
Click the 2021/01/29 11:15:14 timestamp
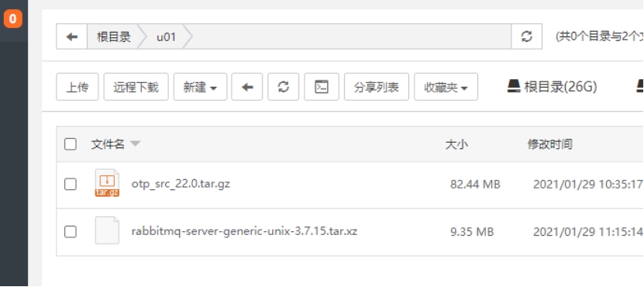(x=588, y=232)
